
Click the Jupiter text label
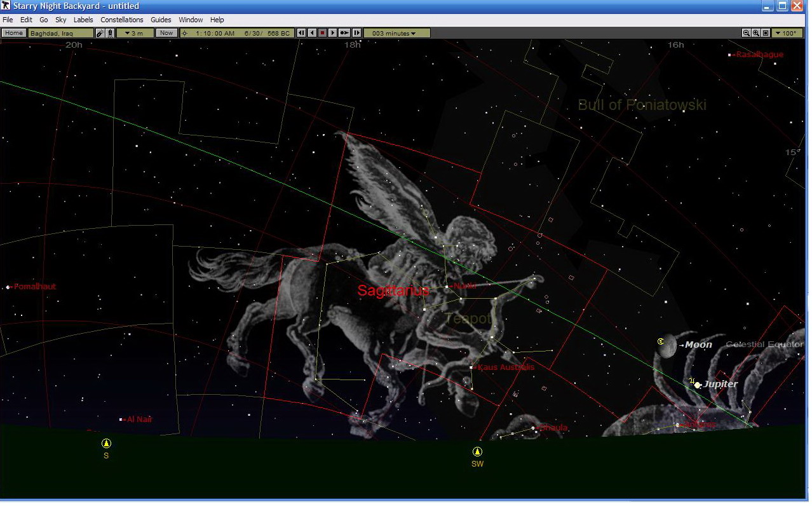tap(721, 384)
